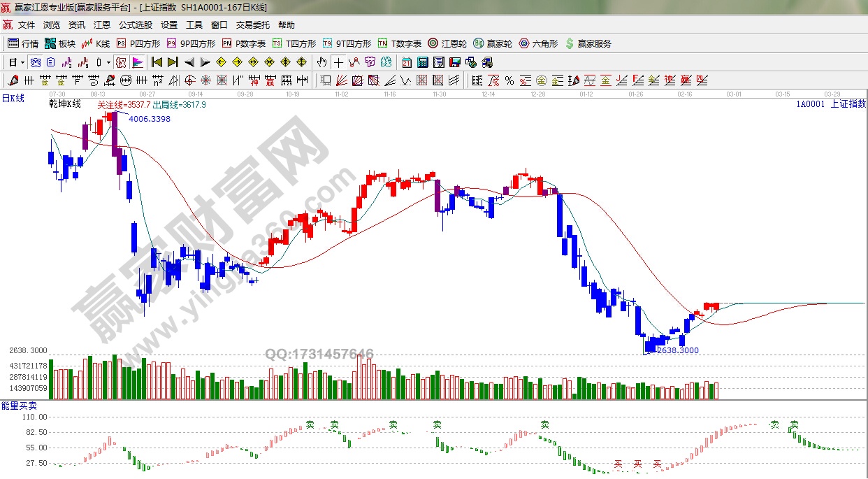868x479 pixels.
Task: Open the 公式选股 menu
Action: click(x=135, y=24)
